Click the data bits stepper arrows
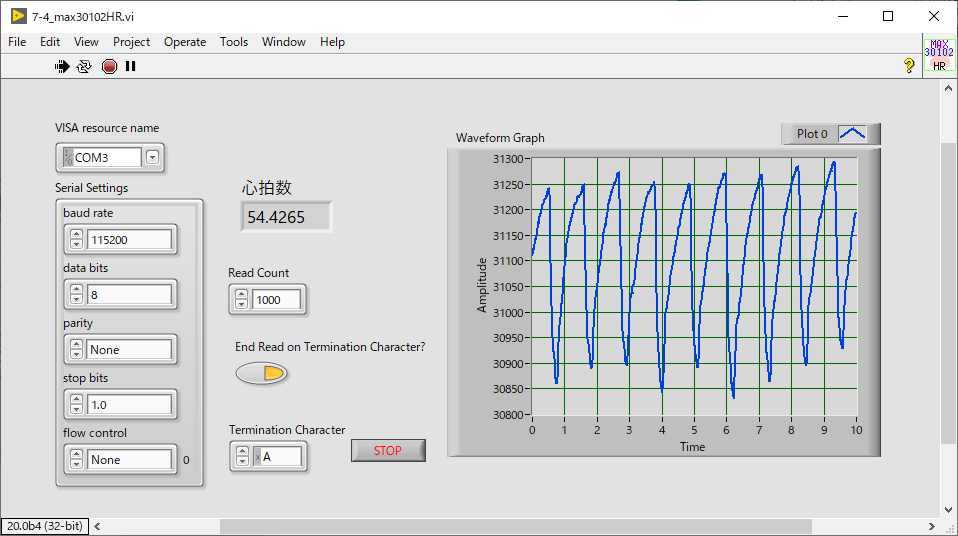Image resolution: width=958 pixels, height=536 pixels. tap(76, 295)
